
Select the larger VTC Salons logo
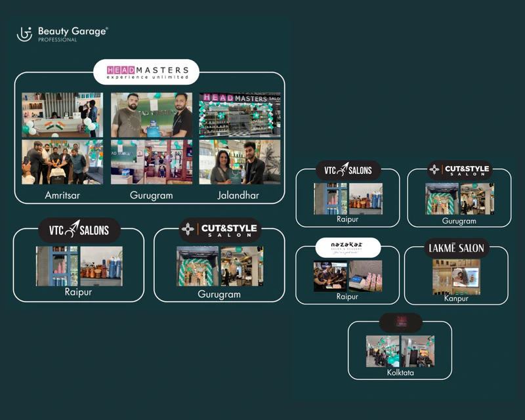click(79, 230)
